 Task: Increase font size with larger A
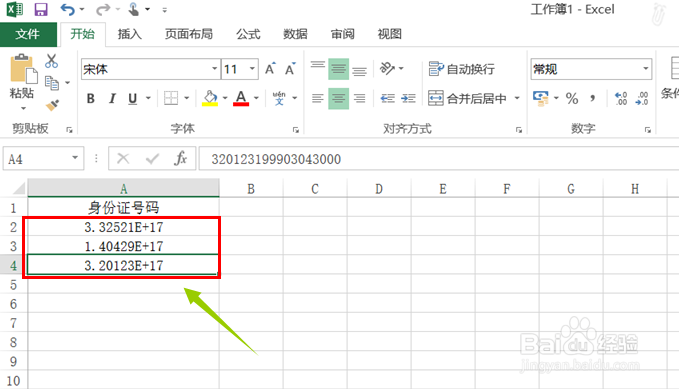tap(270, 69)
